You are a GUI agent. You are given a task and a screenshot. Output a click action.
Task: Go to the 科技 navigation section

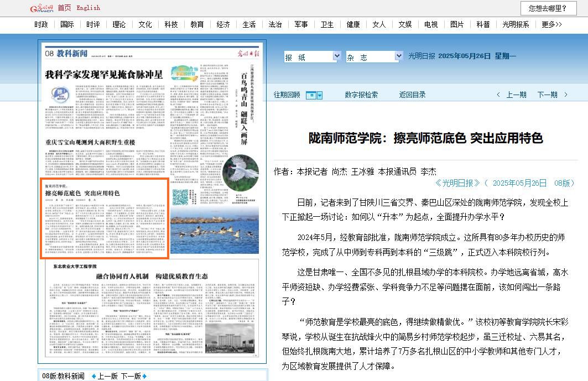(171, 24)
